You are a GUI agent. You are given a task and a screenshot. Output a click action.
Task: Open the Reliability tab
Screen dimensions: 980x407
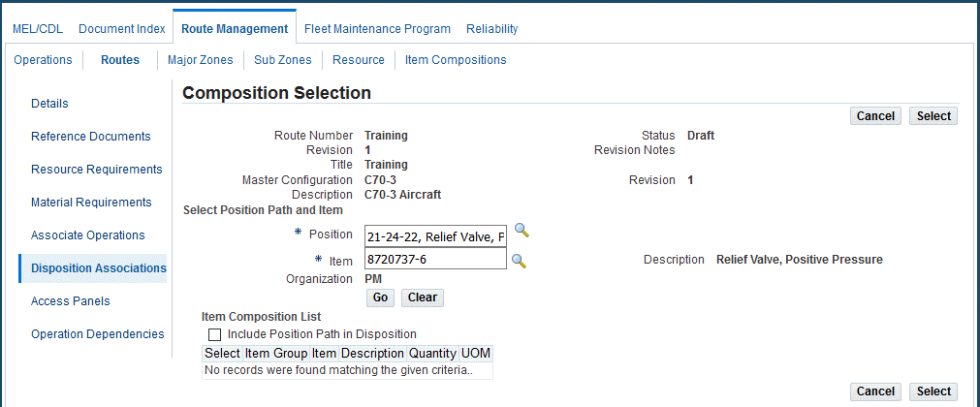(x=491, y=29)
